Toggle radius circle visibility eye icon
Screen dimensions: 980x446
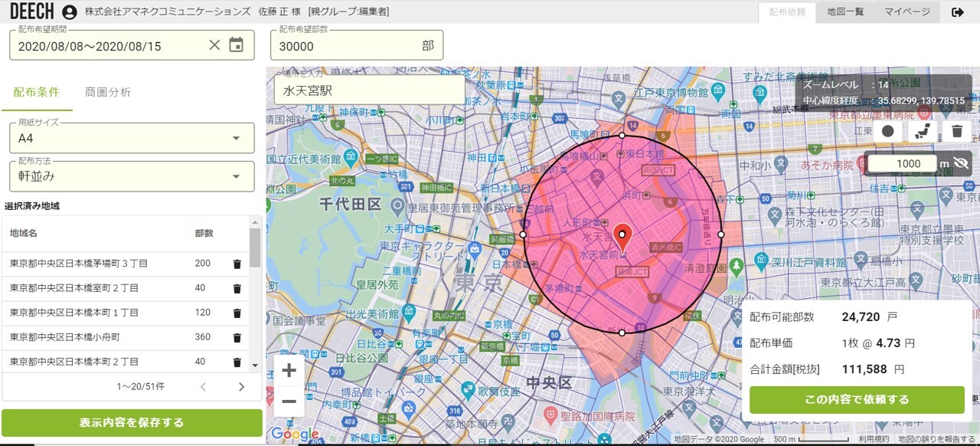pos(961,163)
